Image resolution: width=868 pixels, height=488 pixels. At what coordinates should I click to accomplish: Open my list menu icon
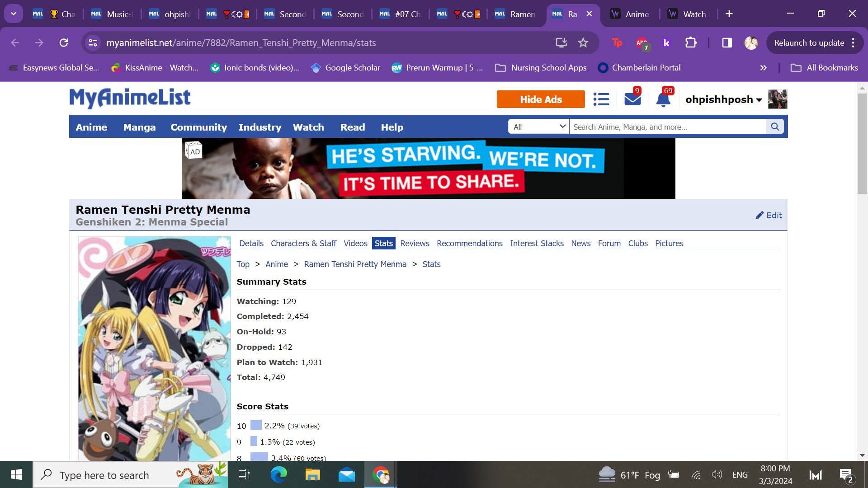click(601, 99)
